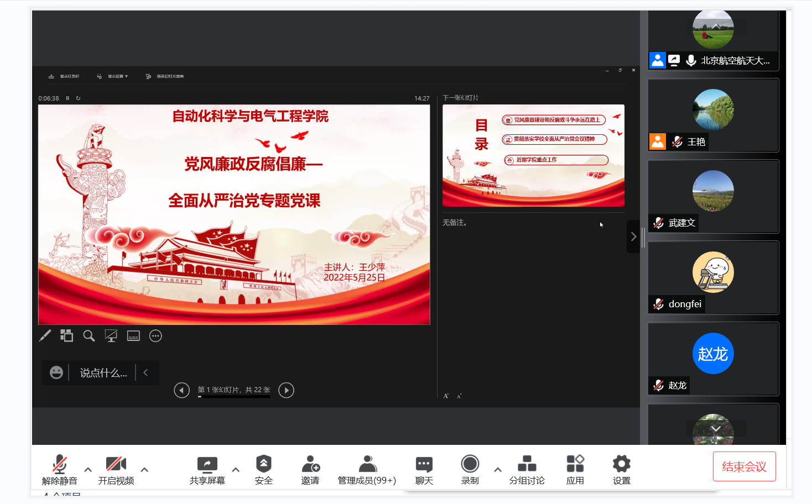Click the 安全 security shield icon
812x504 pixels.
tap(263, 470)
